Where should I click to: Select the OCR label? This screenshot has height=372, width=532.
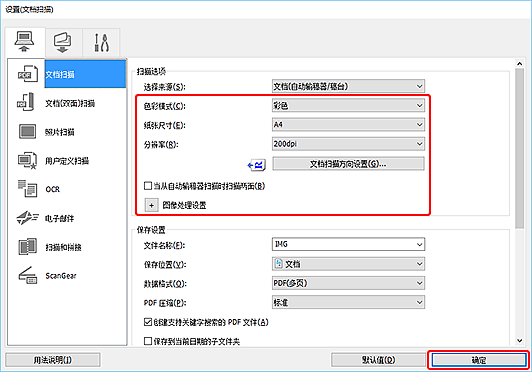(53, 189)
